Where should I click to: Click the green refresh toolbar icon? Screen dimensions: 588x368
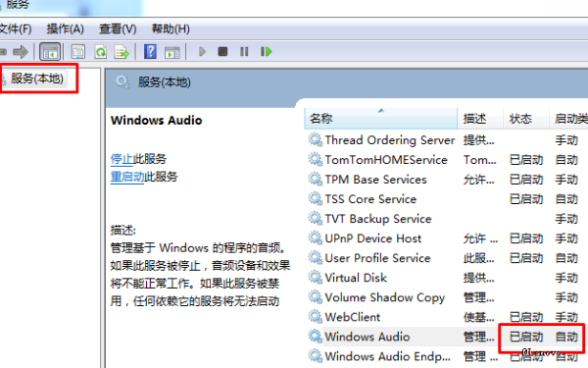pyautogui.click(x=100, y=51)
